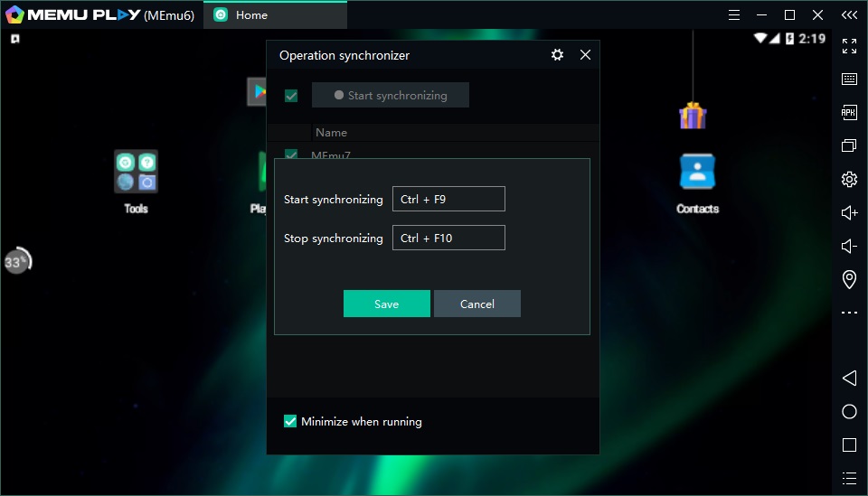This screenshot has height=496, width=868.
Task: Collapse the sidebar with triple-chevron arrows
Action: click(849, 14)
